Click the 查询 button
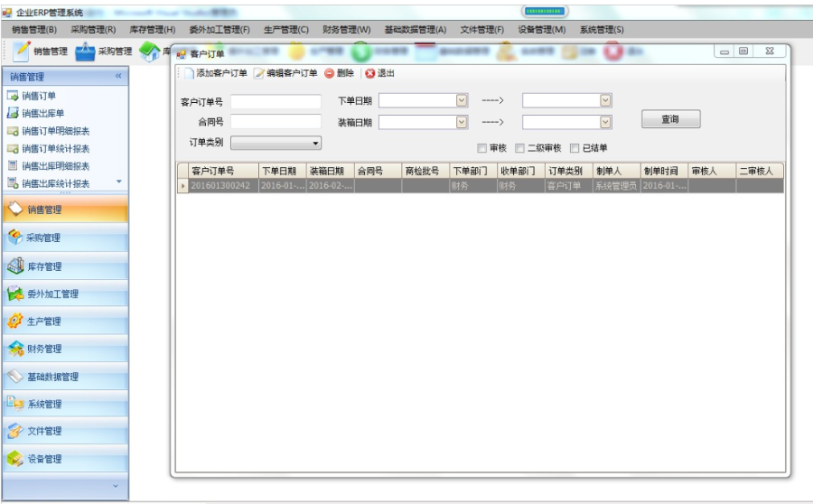The width and height of the screenshot is (813, 504). 671,118
